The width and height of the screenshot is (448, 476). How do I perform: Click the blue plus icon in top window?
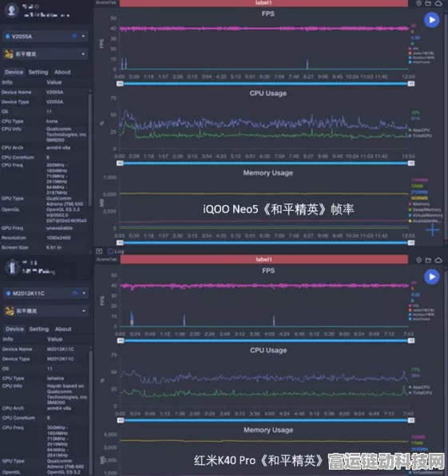(432, 230)
